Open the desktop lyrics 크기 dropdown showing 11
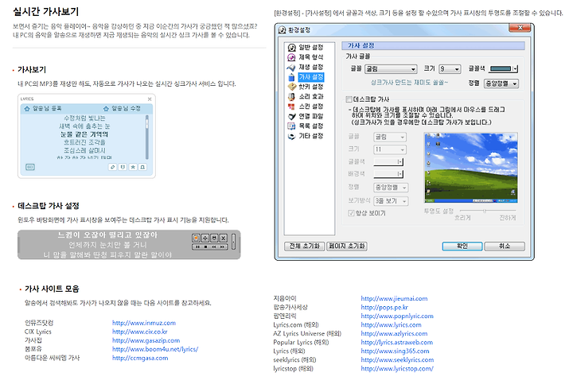The image size is (573, 392). [390, 149]
